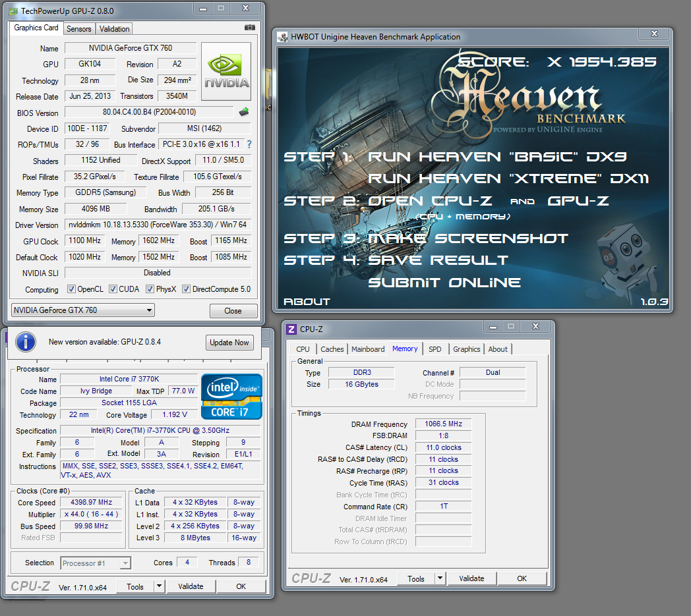The height and width of the screenshot is (616, 691).
Task: Toggle the OpenCL checkbox
Action: (71, 289)
